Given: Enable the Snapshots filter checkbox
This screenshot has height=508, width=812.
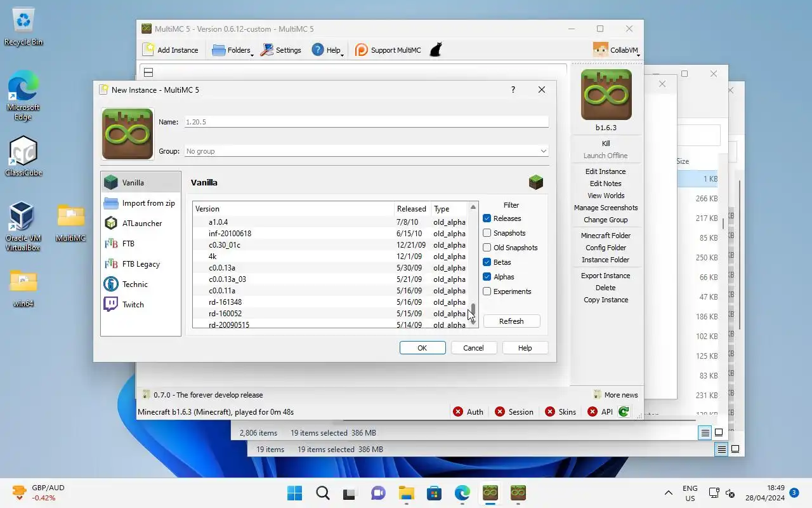Looking at the screenshot, I should (487, 233).
